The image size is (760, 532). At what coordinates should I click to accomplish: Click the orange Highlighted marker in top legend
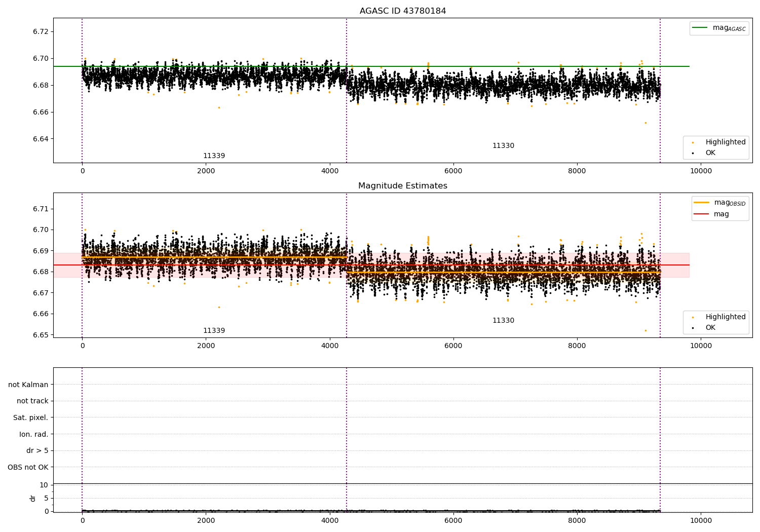[x=693, y=142]
